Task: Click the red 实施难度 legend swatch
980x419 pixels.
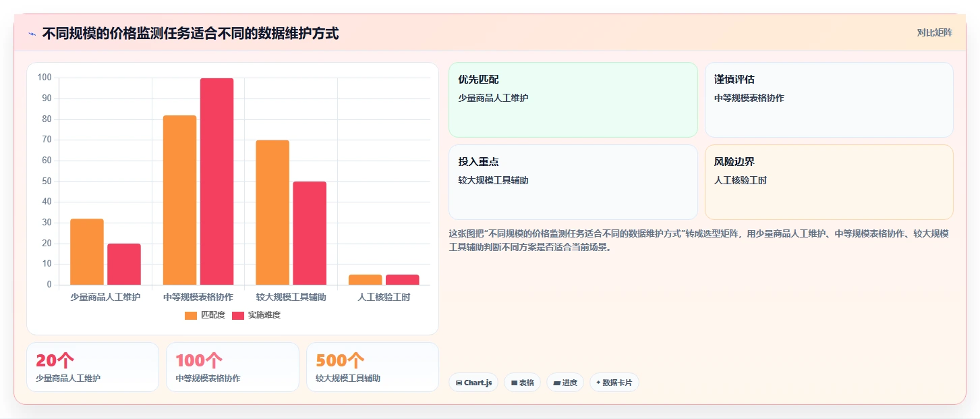Action: click(238, 315)
